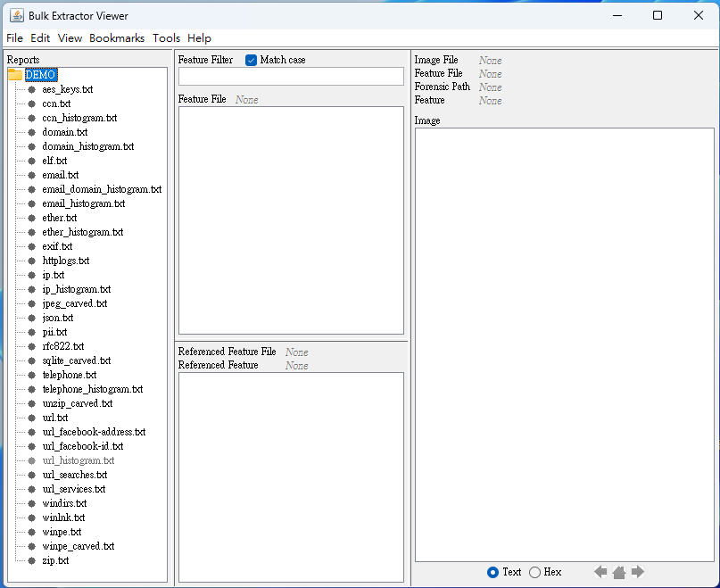This screenshot has width=720, height=588.
Task: Select url_facebook-address.txt feature file
Action: click(95, 432)
